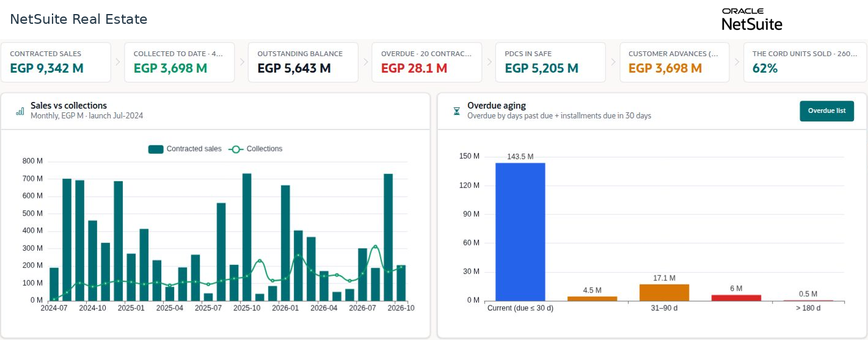Select the blue Current (due ≤ 30 d) bar

click(520, 231)
